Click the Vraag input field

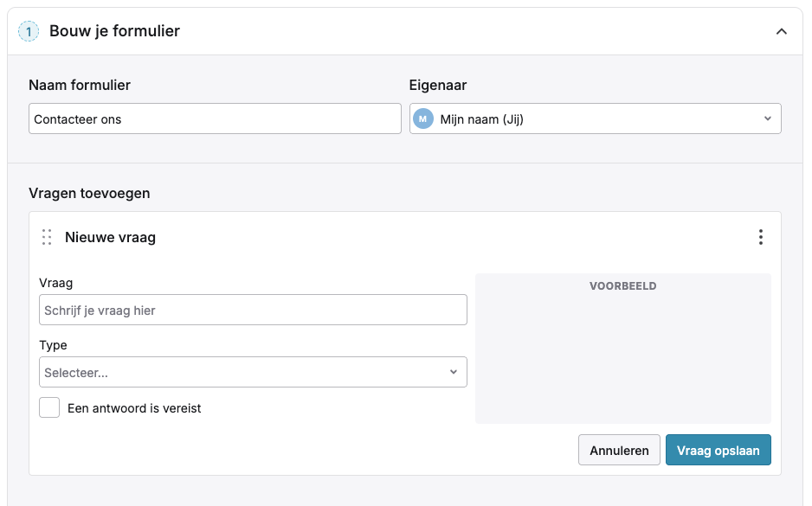point(254,310)
